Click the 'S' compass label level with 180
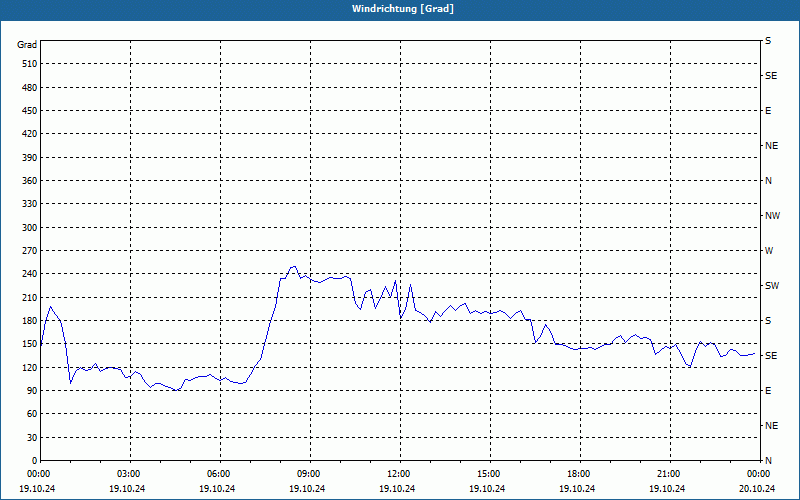This screenshot has width=800, height=500. 768,321
